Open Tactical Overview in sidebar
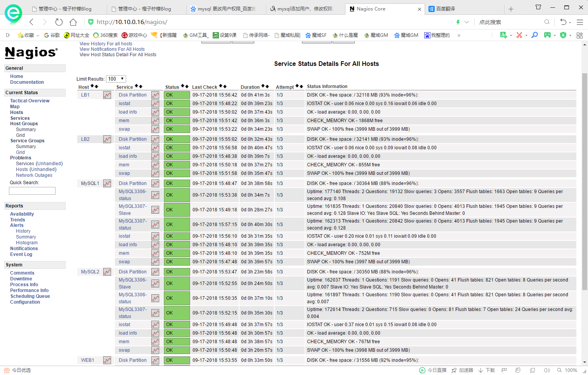Screen dimensions: 588x375 30,101
